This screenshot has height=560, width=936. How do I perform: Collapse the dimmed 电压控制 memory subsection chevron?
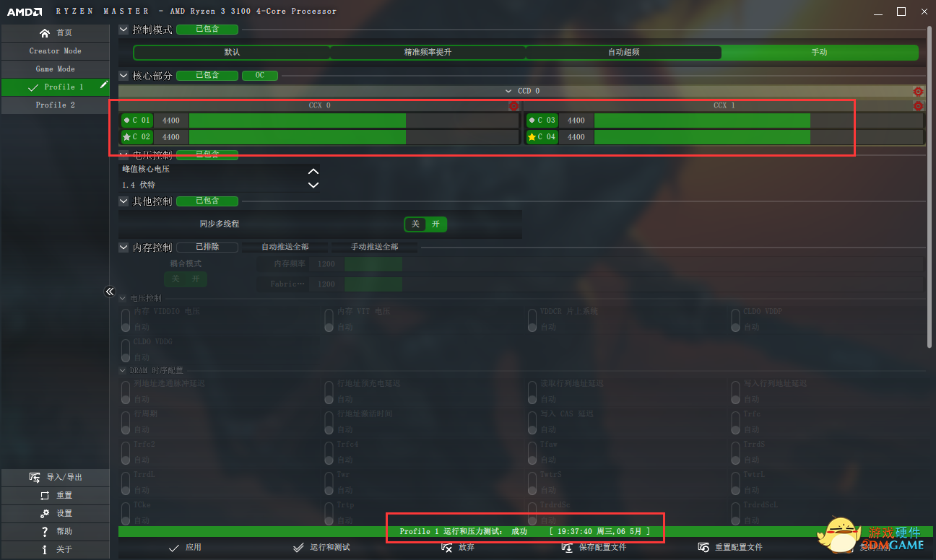(x=123, y=298)
